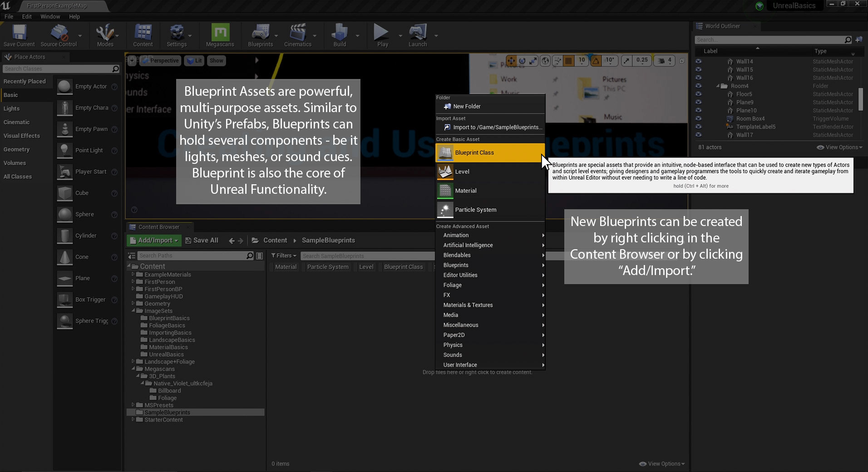Click the World Outliner search field
Viewport: 868px width, 472px height.
[774, 39]
